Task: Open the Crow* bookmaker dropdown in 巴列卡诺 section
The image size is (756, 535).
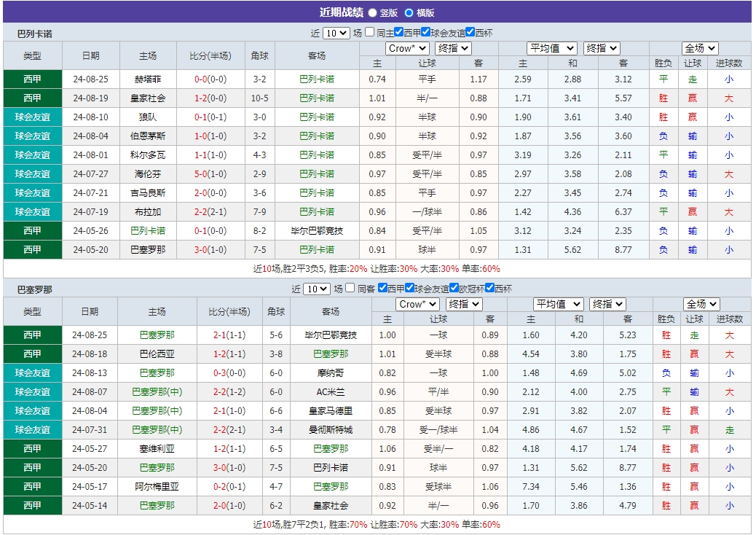Action: click(x=407, y=49)
